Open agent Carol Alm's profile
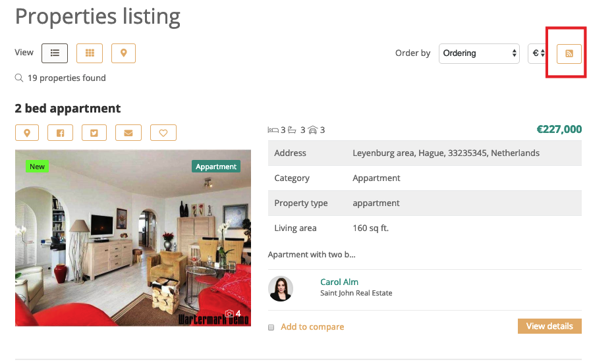Screen dimensions: 589x364 click(x=339, y=282)
